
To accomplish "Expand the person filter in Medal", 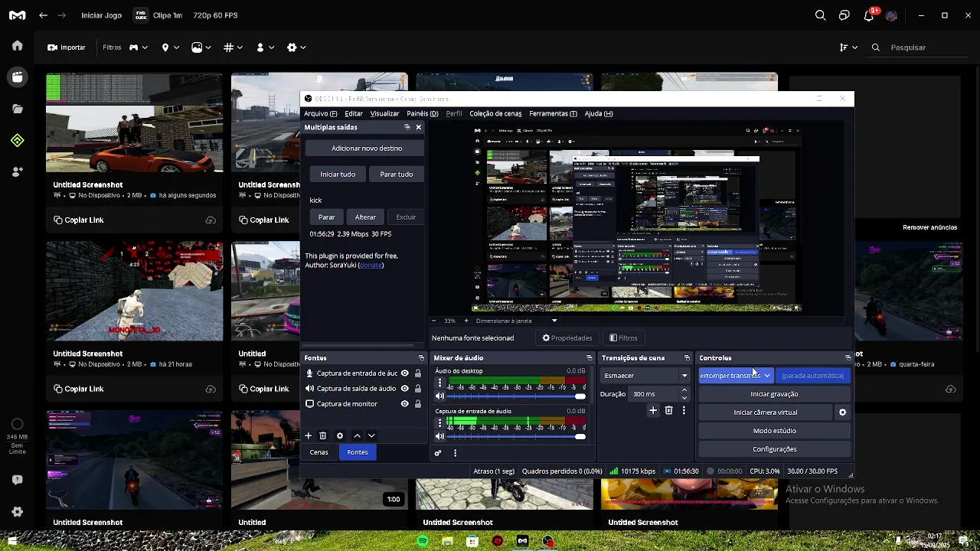I will (x=265, y=47).
